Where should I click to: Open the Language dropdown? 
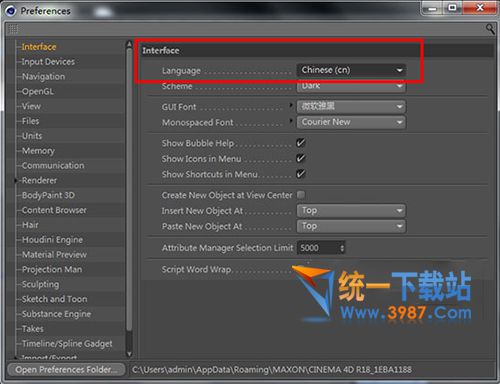351,70
